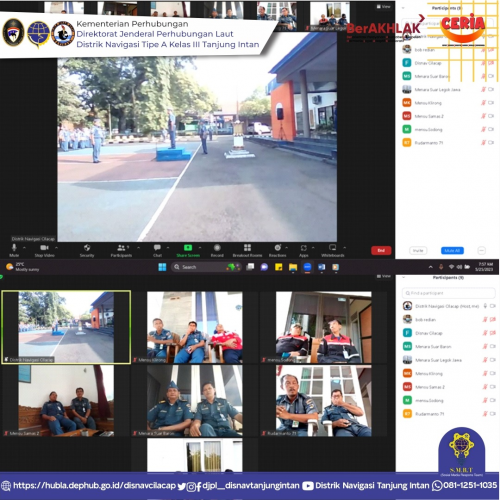
Task: Open the Participants icon in meeting toolbar
Action: (121, 248)
